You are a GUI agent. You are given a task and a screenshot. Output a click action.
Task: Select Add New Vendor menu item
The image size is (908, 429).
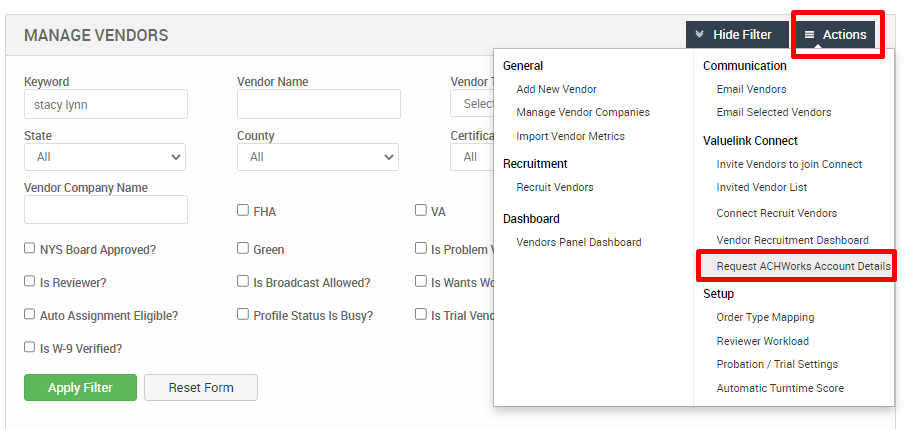pyautogui.click(x=556, y=89)
